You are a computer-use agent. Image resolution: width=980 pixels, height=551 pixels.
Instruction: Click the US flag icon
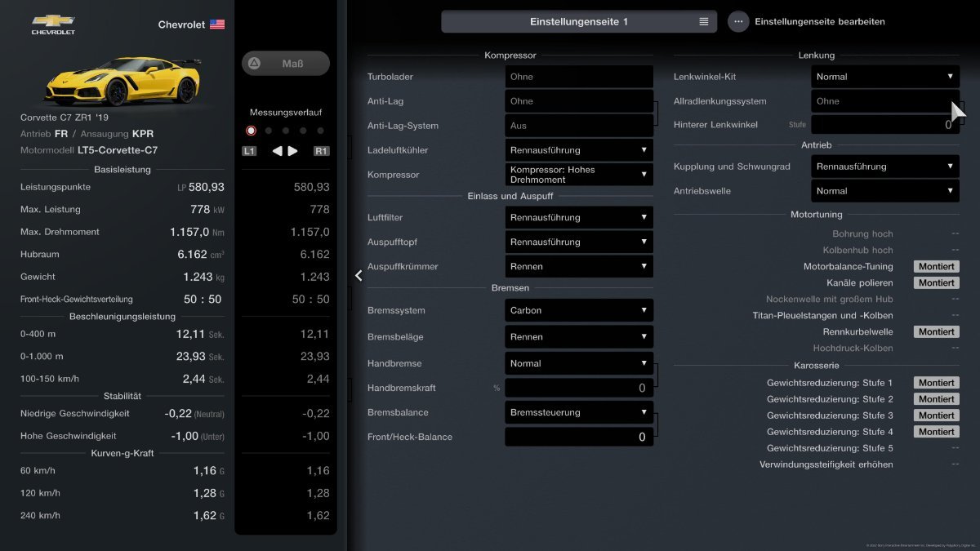click(217, 24)
